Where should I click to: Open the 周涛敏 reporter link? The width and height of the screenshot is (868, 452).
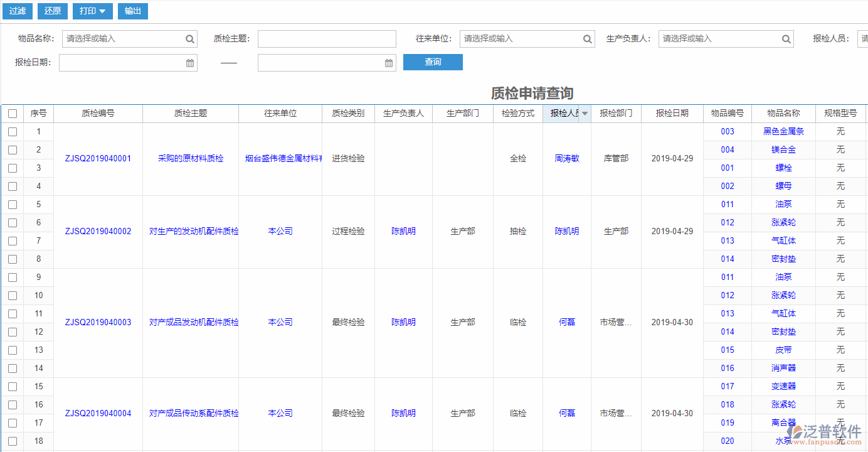[567, 158]
